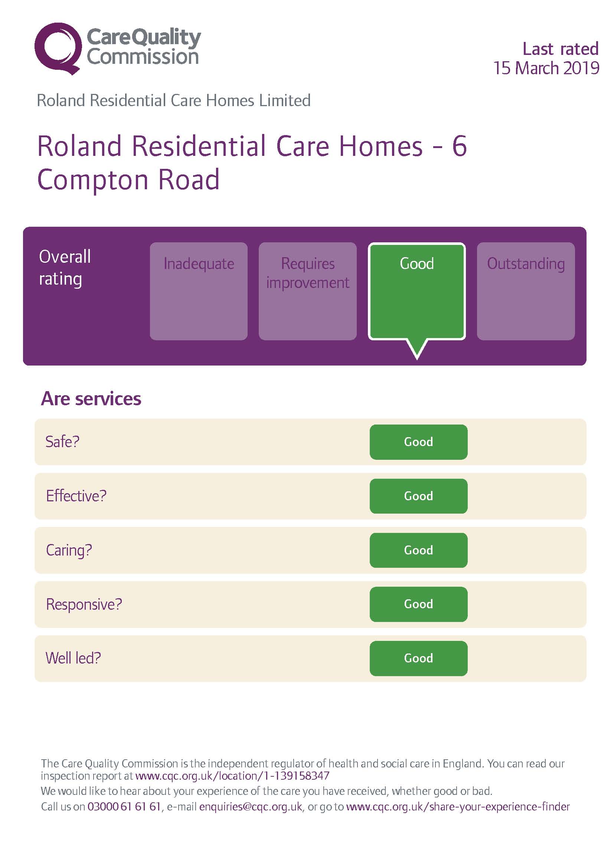The width and height of the screenshot is (614, 868).
Task: Select the Outstanding overall rating box
Action: tap(526, 291)
